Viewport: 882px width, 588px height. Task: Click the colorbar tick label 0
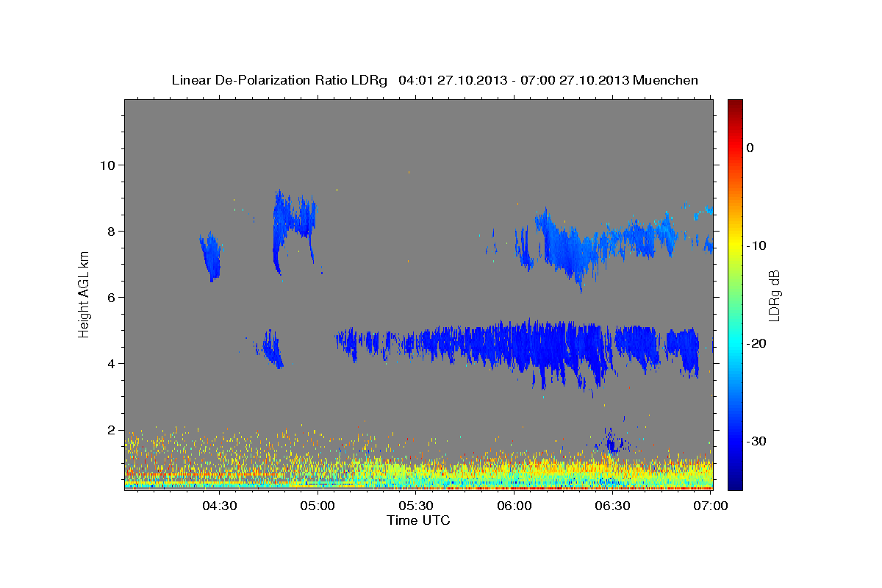(750, 148)
